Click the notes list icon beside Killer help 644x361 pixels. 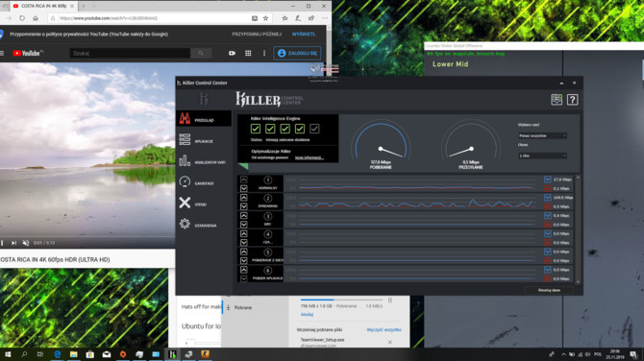click(x=557, y=100)
